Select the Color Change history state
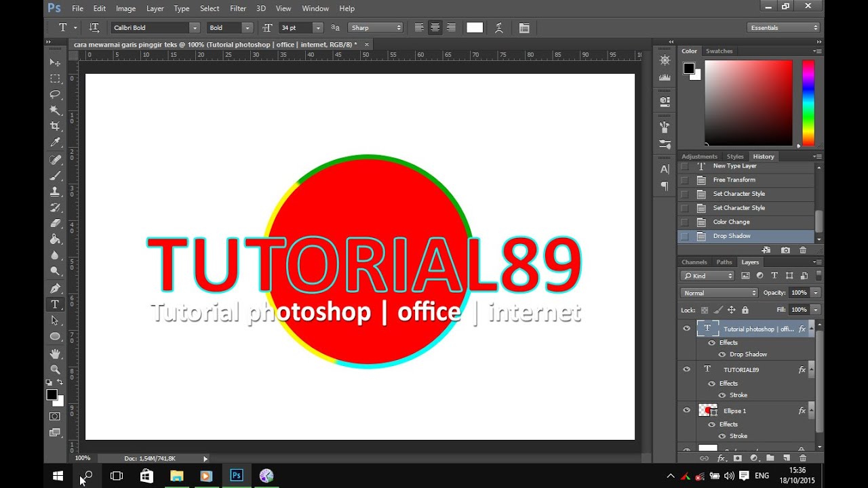 coord(746,222)
